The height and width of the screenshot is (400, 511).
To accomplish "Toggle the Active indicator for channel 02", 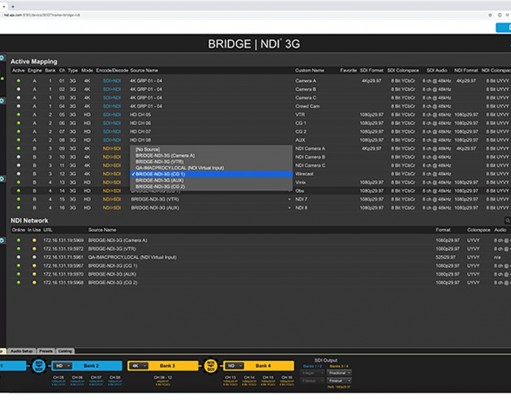I will pyautogui.click(x=18, y=89).
